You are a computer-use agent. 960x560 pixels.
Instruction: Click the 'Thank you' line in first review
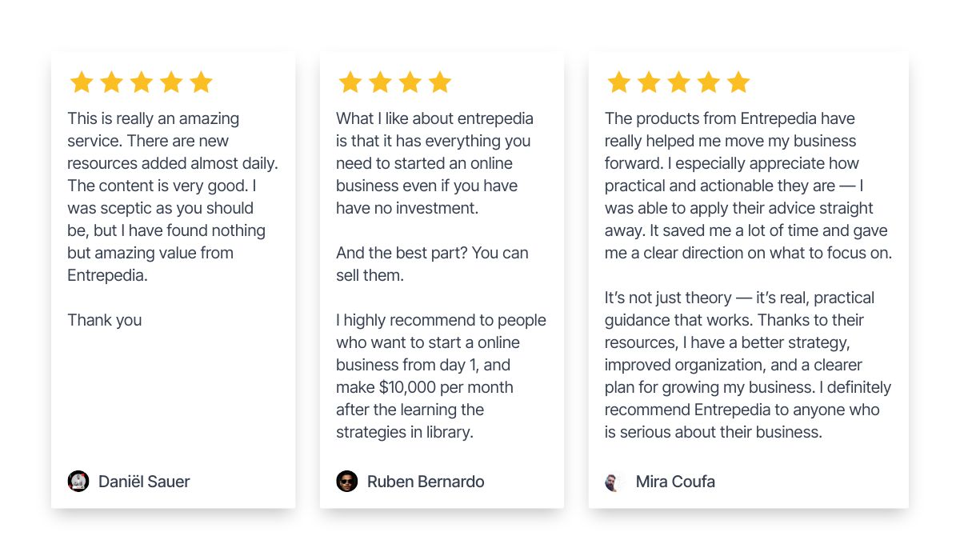[x=105, y=320]
